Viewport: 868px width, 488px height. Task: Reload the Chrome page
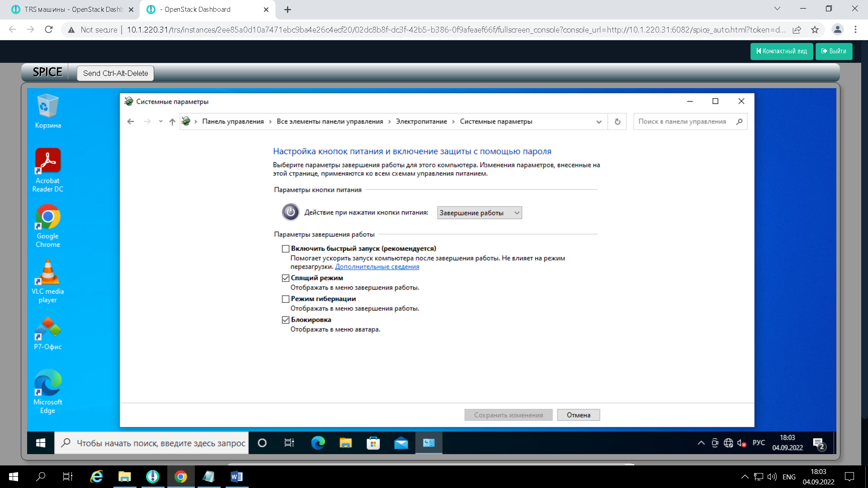49,30
